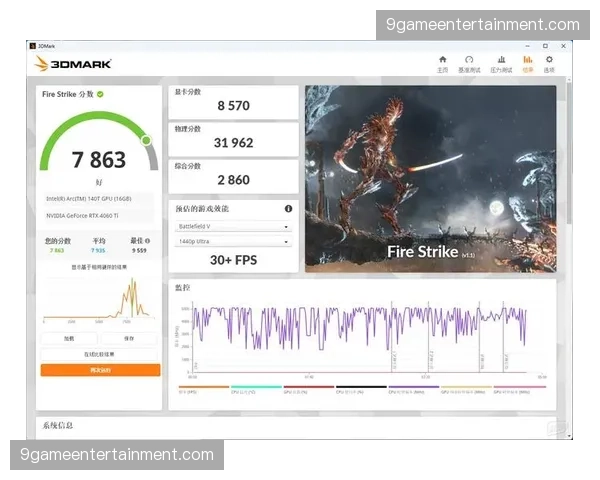Viewport: 600px width, 480px height.
Task: Click the orange Run Again button
Action: pos(100,370)
